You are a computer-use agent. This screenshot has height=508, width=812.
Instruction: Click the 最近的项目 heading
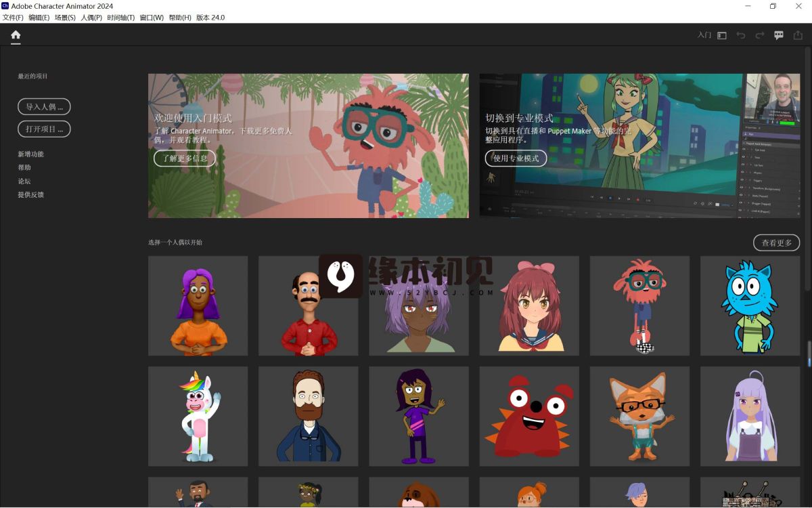[x=32, y=77]
